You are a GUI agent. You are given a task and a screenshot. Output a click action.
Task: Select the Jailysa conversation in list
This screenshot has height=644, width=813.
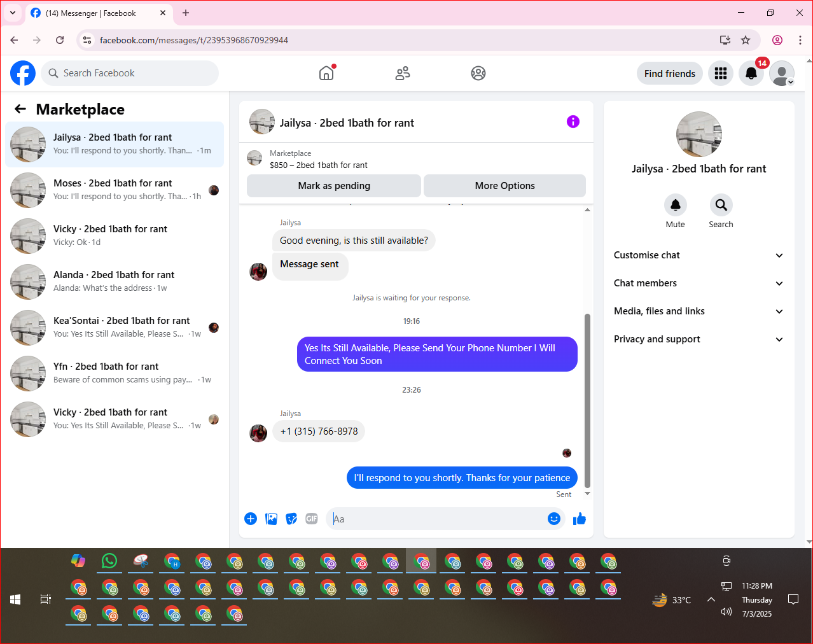coord(115,144)
